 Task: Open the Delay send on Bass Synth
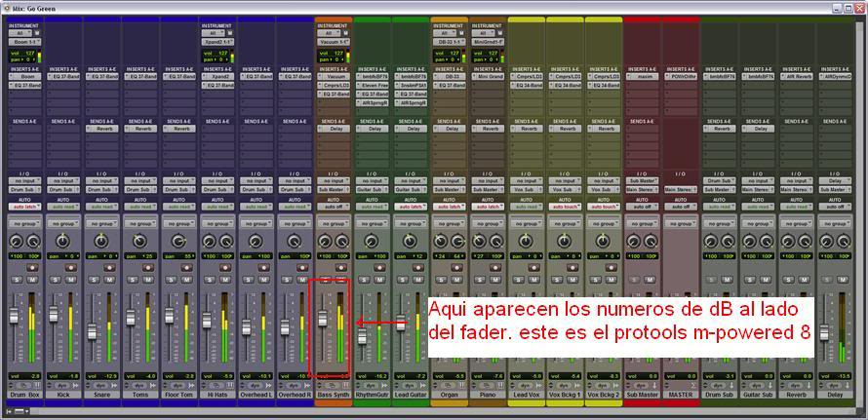pyautogui.click(x=333, y=129)
